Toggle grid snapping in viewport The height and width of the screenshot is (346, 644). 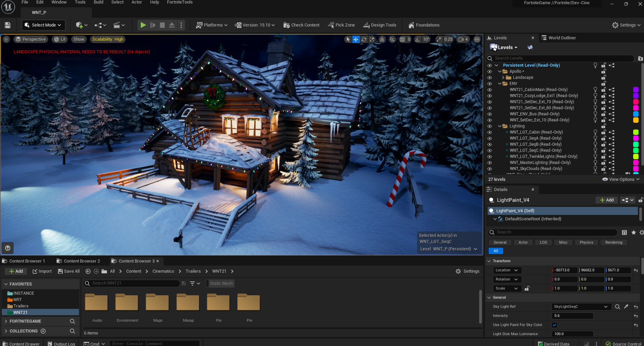(402, 39)
